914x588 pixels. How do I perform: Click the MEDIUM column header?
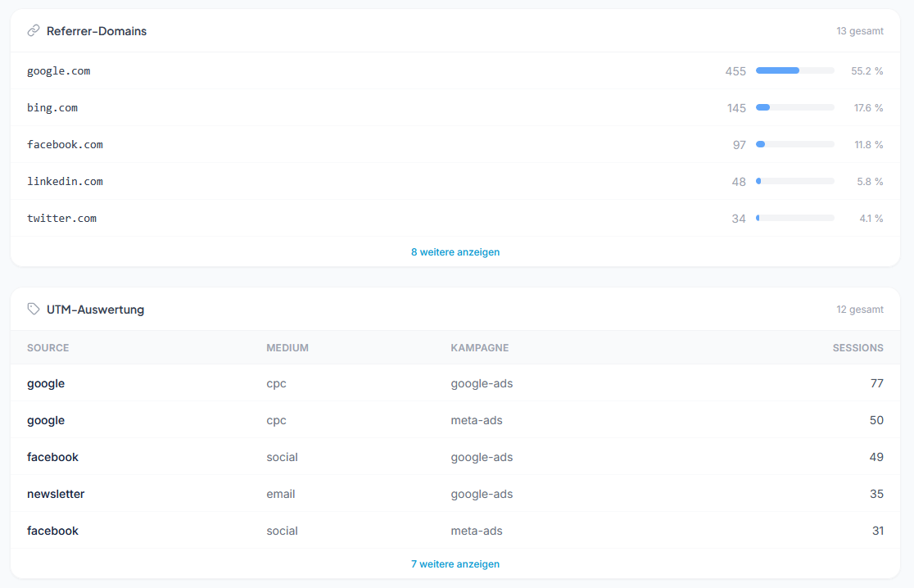tap(287, 348)
